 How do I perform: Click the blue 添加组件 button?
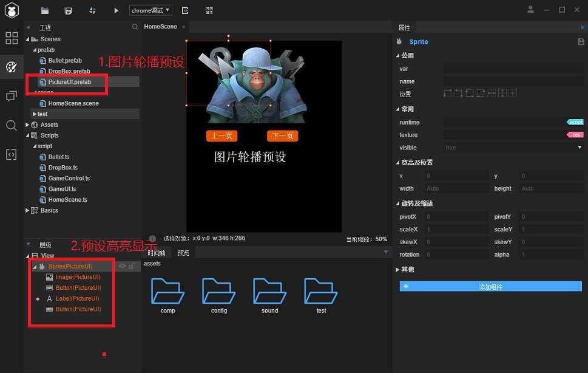click(x=490, y=286)
